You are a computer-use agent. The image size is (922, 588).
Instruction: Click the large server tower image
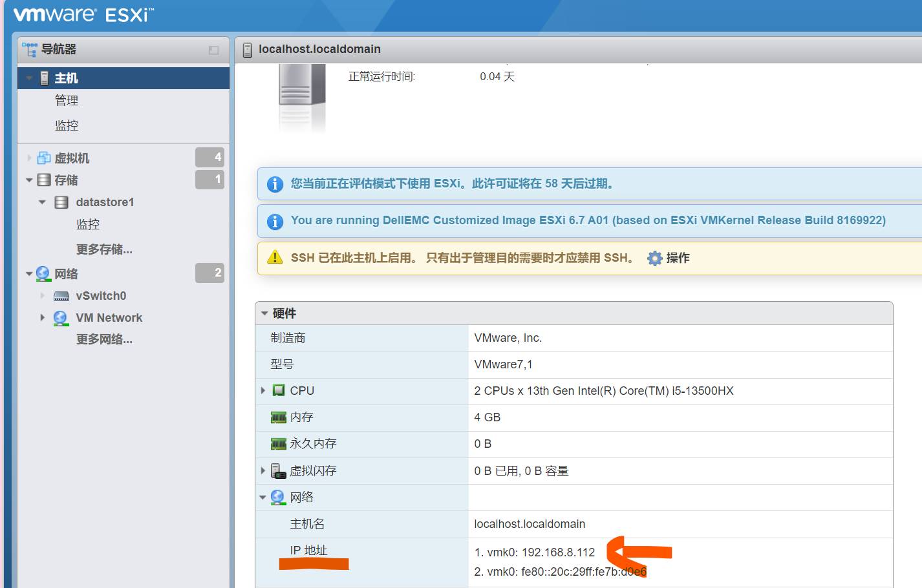[x=302, y=97]
